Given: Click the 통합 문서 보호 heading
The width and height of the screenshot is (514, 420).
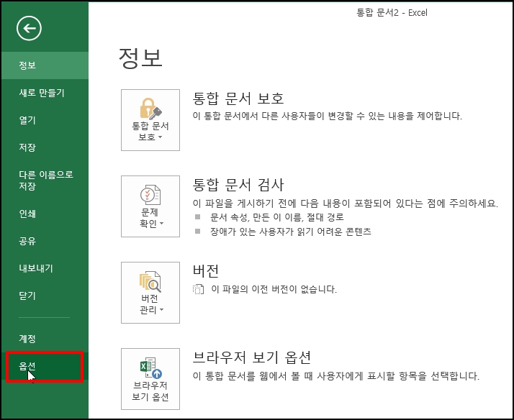Looking at the screenshot, I should click(x=238, y=99).
